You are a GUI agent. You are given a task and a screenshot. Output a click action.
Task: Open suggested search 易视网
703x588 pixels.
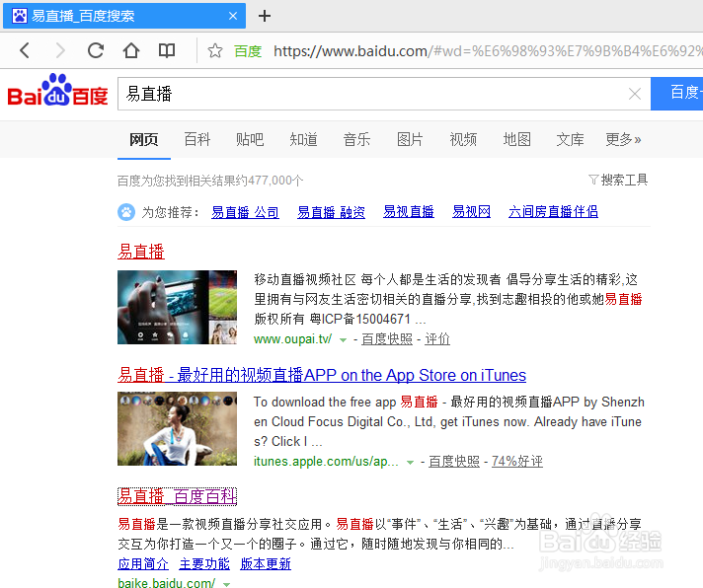471,212
